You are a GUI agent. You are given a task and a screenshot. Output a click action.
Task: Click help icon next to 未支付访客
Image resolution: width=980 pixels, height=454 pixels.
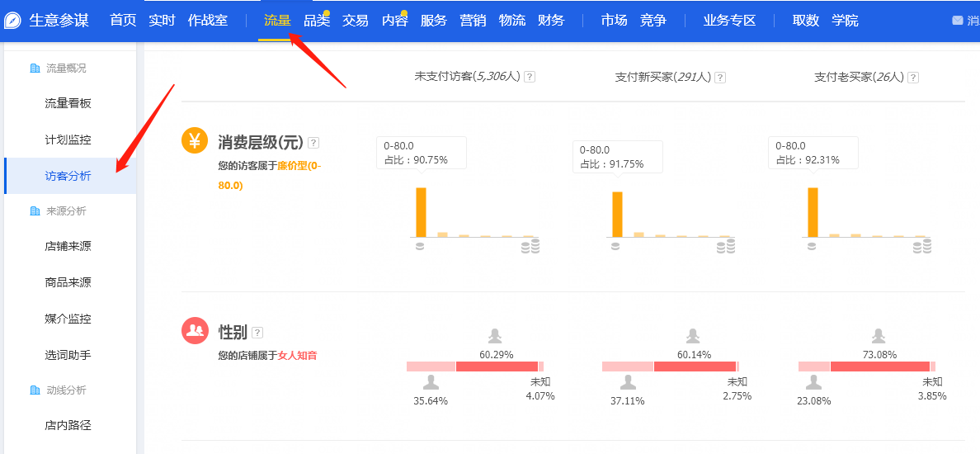tap(530, 77)
